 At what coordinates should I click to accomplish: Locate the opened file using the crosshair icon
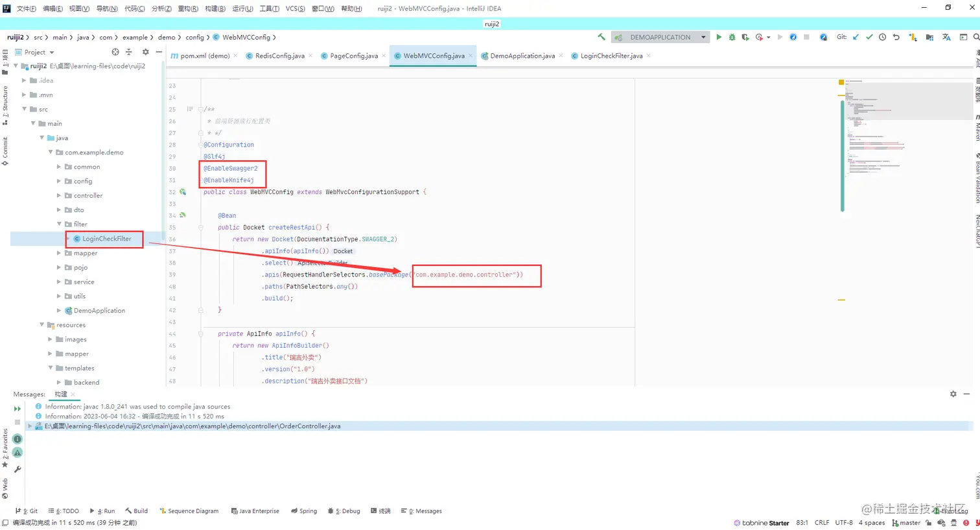coord(115,52)
